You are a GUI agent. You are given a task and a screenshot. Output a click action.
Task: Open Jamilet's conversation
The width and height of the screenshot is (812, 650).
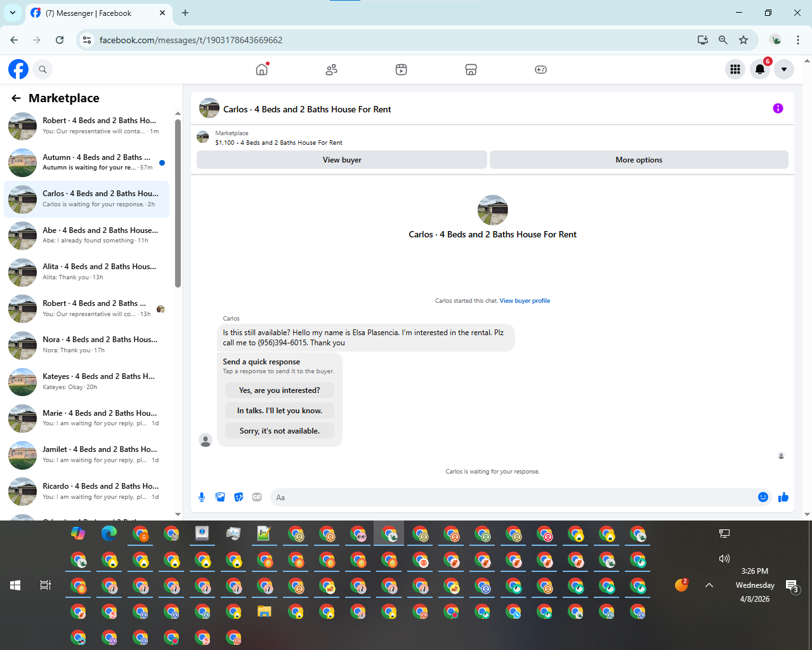coord(87,455)
